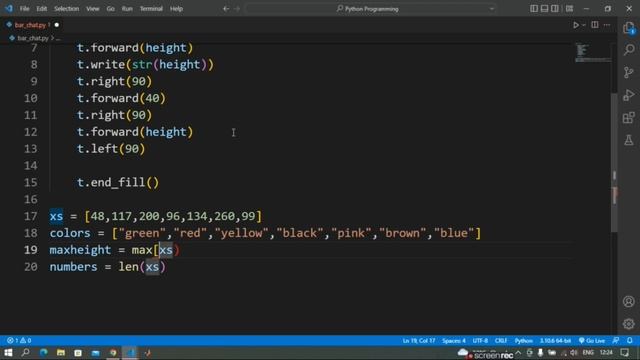The width and height of the screenshot is (640, 360).
Task: Click line number 19 in the gutter
Action: [x=31, y=250]
